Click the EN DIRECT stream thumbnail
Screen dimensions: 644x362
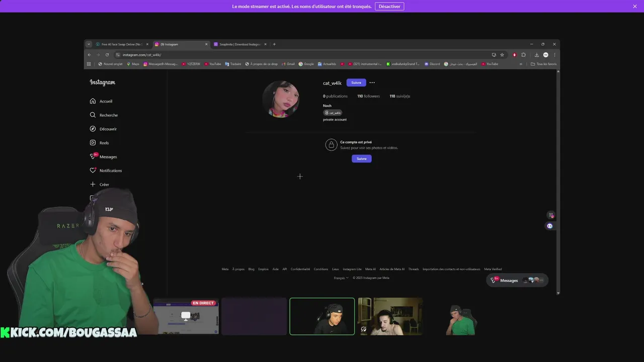coord(186,316)
